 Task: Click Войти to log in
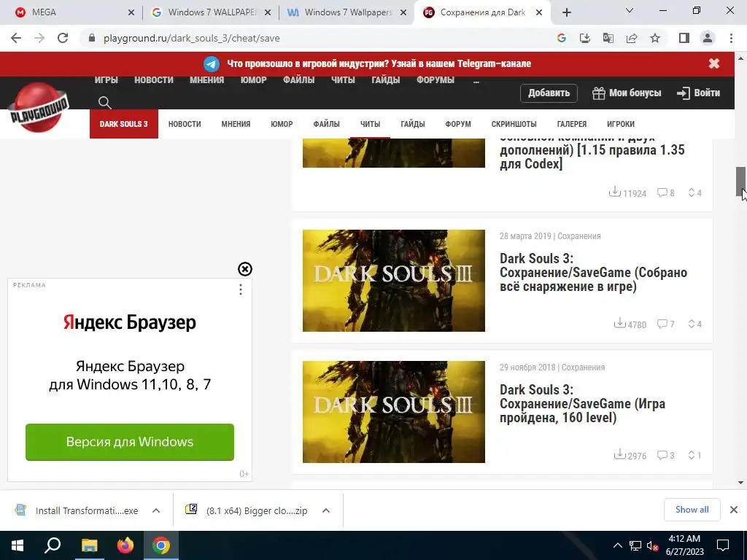(698, 93)
